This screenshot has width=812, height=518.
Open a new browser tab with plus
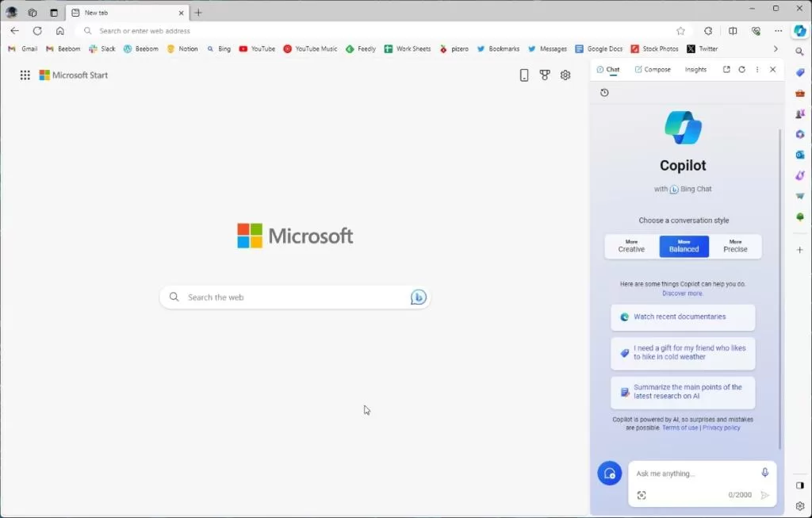click(x=198, y=13)
